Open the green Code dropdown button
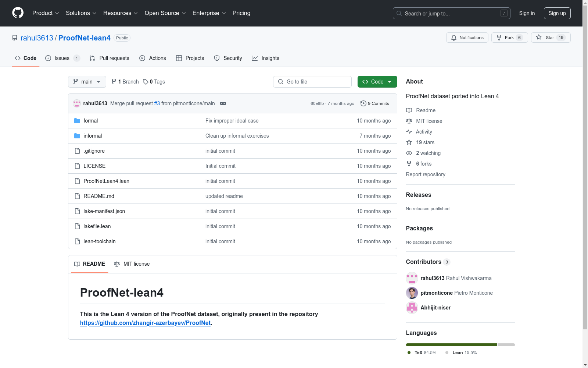Viewport: 588px width, 368px height. tap(377, 82)
